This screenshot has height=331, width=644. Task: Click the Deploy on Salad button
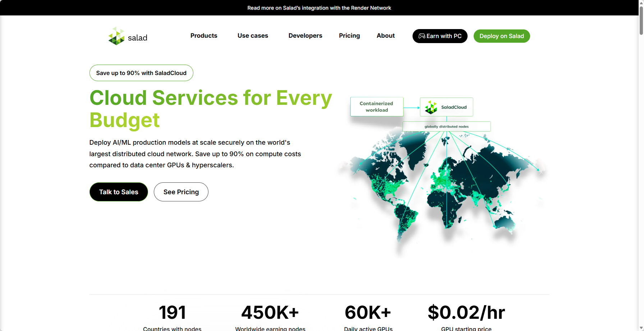point(502,36)
